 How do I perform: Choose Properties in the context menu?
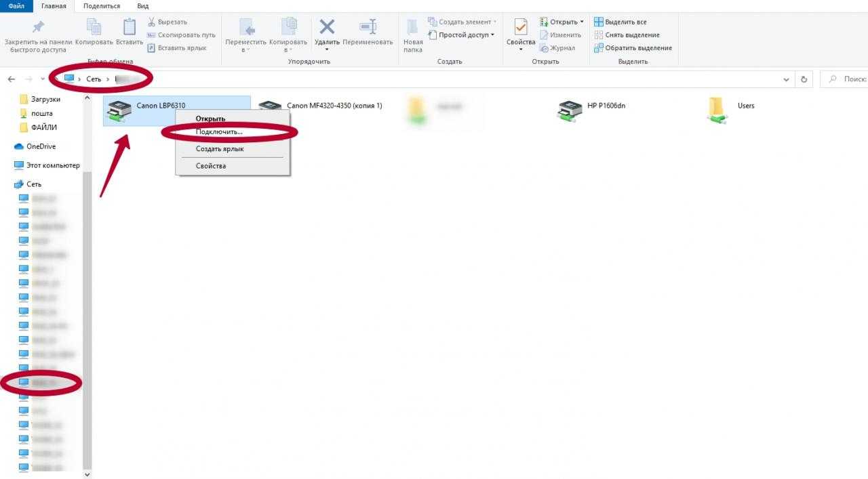tap(211, 166)
